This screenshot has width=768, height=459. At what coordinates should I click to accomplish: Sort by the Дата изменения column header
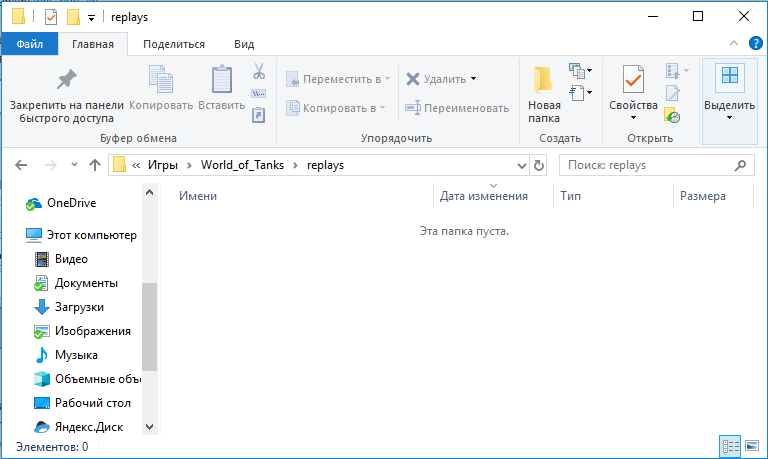(x=484, y=197)
